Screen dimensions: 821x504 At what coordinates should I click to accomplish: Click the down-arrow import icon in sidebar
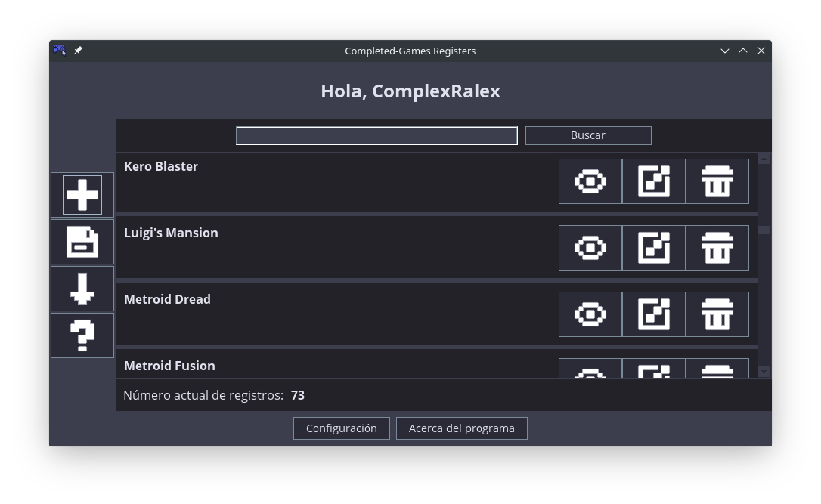tap(82, 289)
